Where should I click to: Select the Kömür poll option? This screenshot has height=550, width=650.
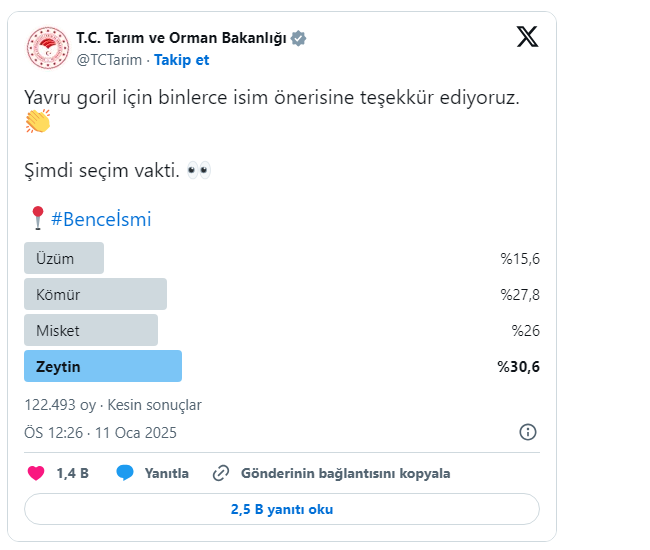(95, 294)
